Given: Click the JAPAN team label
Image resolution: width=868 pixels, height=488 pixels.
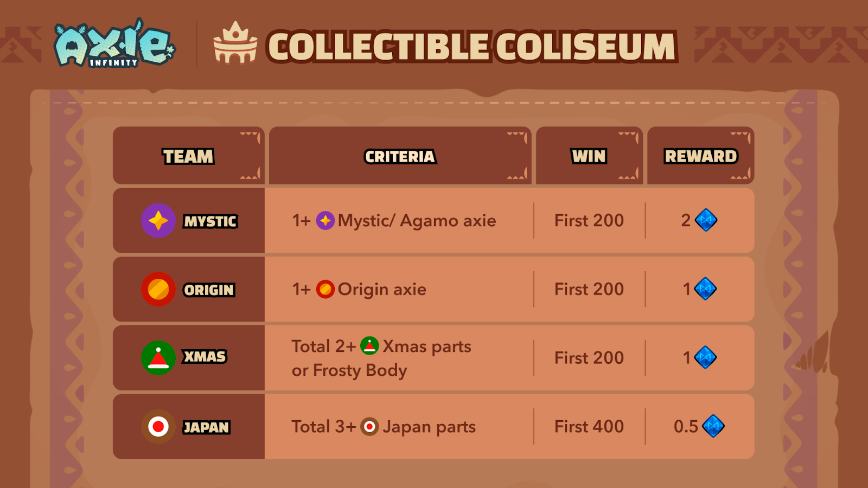Looking at the screenshot, I should point(206,427).
